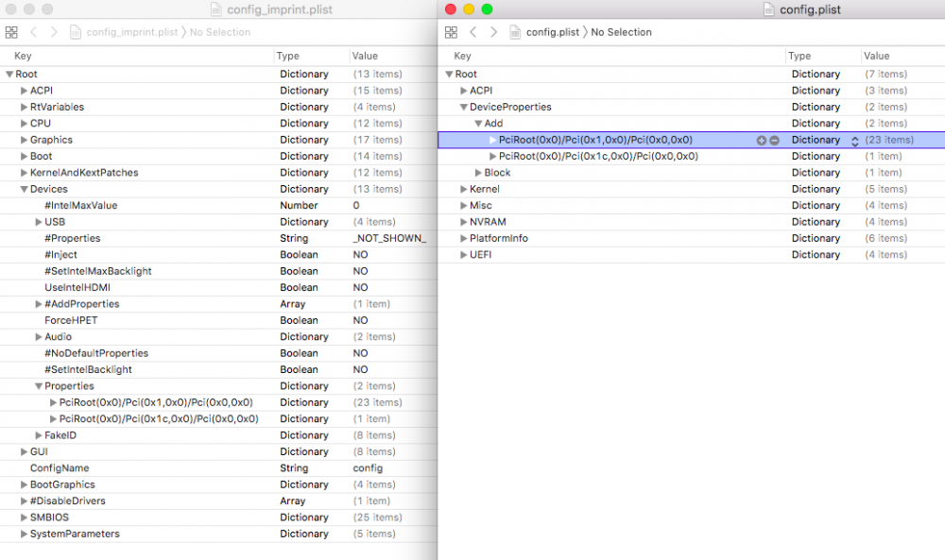Expand the FakeID dictionary

coord(39,435)
